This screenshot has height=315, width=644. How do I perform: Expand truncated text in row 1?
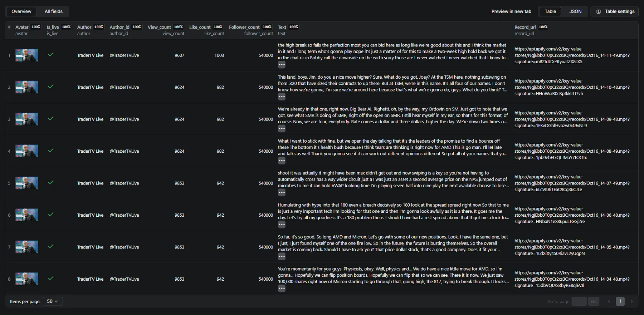[282, 65]
